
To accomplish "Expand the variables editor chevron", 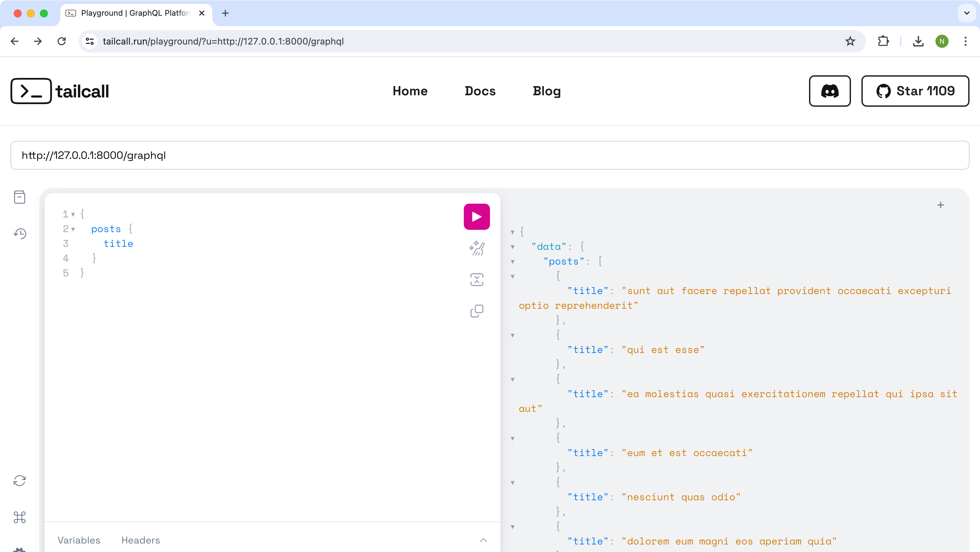I will coord(483,540).
